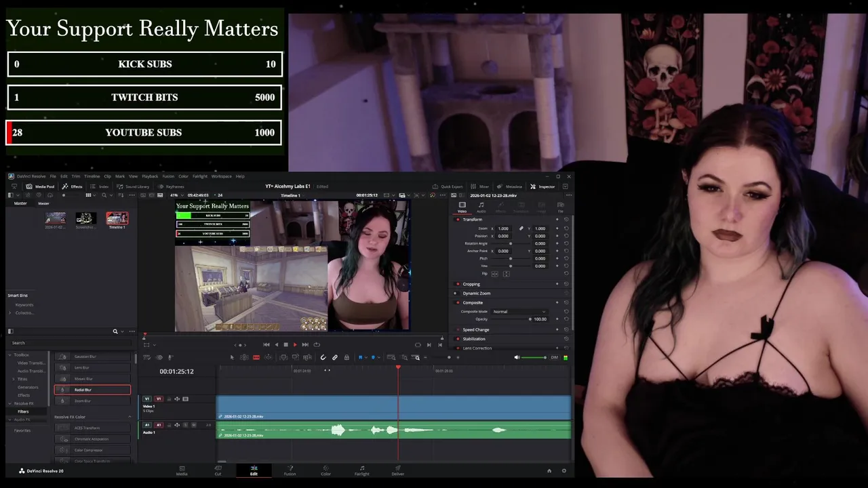This screenshot has height=488, width=868.
Task: Toggle the Linked Selection chain icon
Action: pos(335,357)
